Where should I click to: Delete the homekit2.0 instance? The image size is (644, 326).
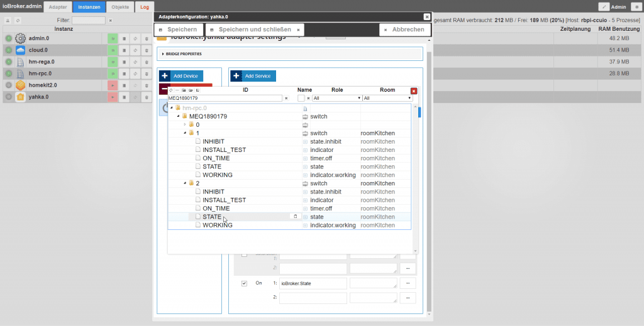click(147, 85)
